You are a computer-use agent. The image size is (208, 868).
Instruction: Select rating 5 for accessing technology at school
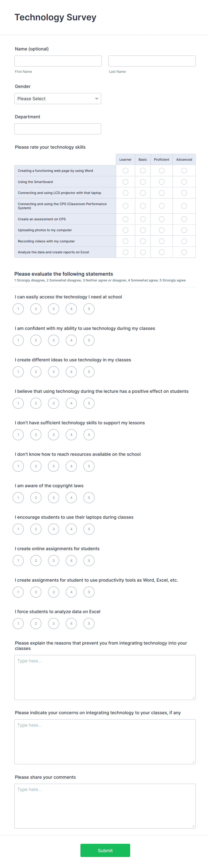89,309
